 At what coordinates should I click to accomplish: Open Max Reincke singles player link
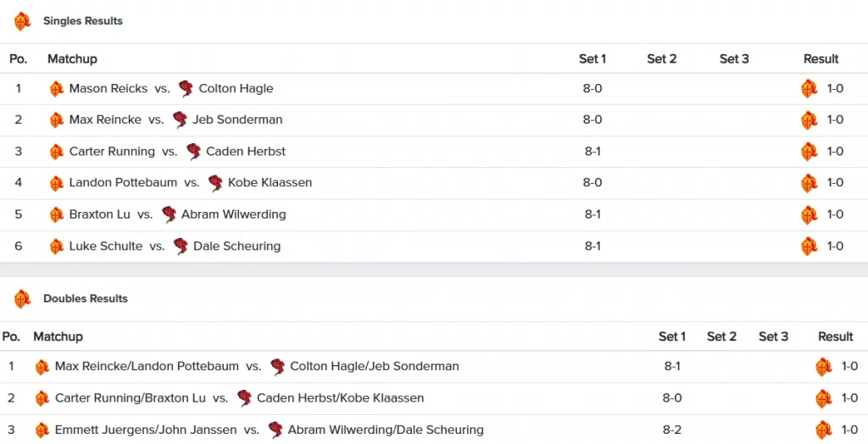[x=105, y=119]
